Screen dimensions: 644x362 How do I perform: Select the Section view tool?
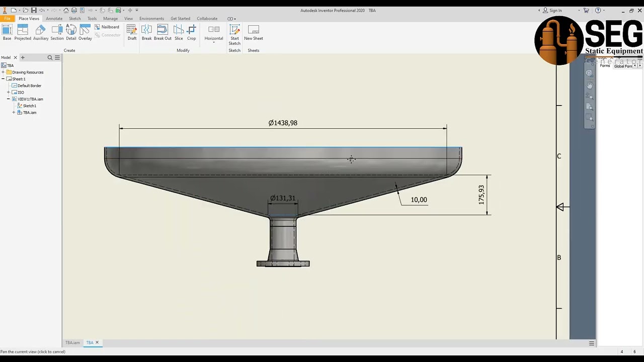pos(57,32)
